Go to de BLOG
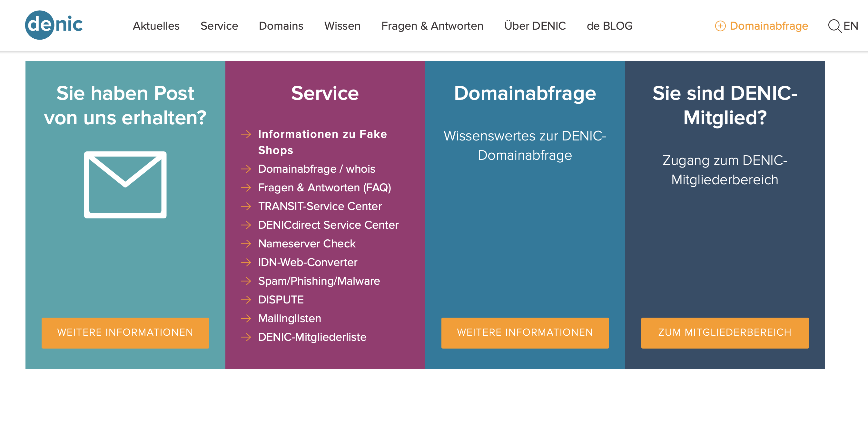The height and width of the screenshot is (422, 868). pyautogui.click(x=609, y=26)
